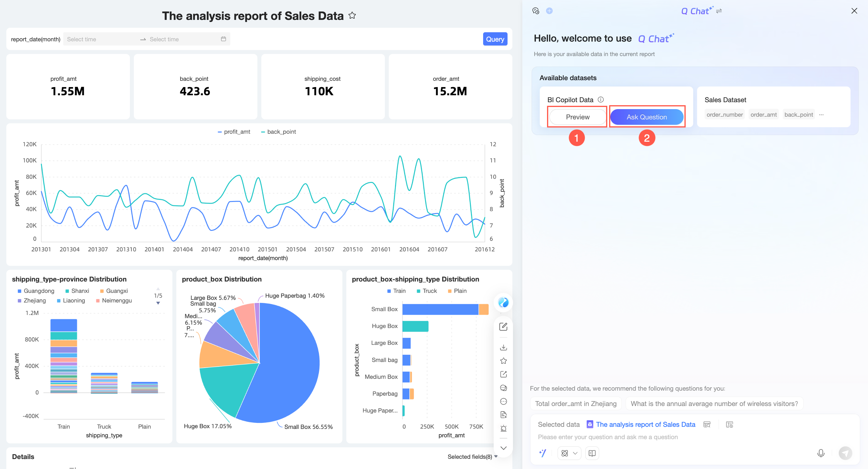Collapse floating toolbar with bottom chevron

[503, 448]
